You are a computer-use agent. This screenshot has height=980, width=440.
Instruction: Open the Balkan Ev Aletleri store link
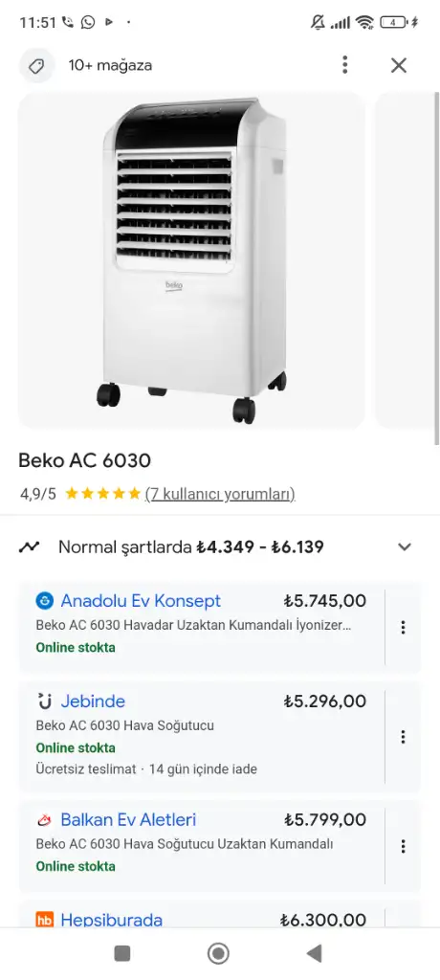click(128, 820)
